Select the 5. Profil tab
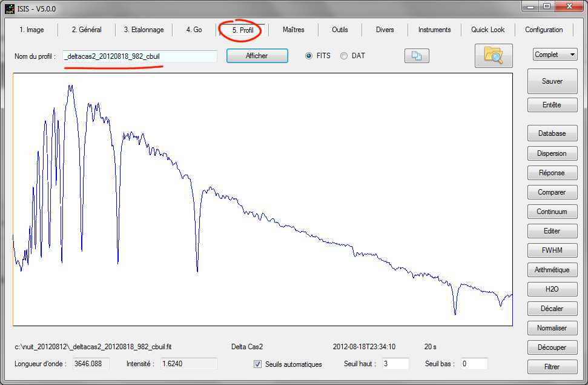This screenshot has width=588, height=385. (243, 30)
